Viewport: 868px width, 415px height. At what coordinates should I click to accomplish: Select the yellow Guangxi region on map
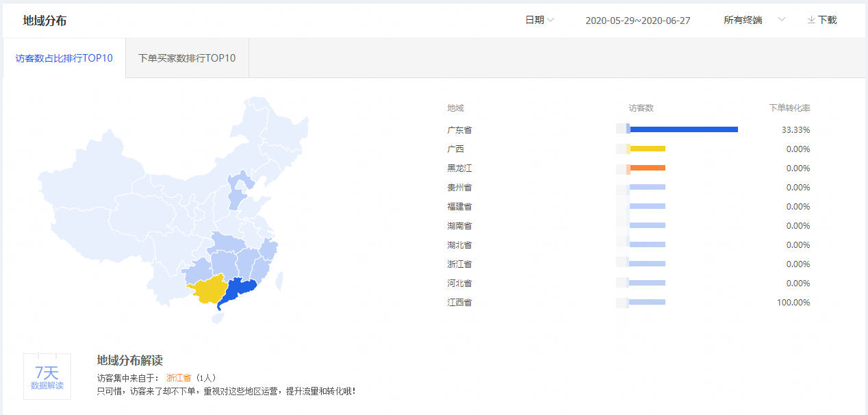[x=208, y=291]
